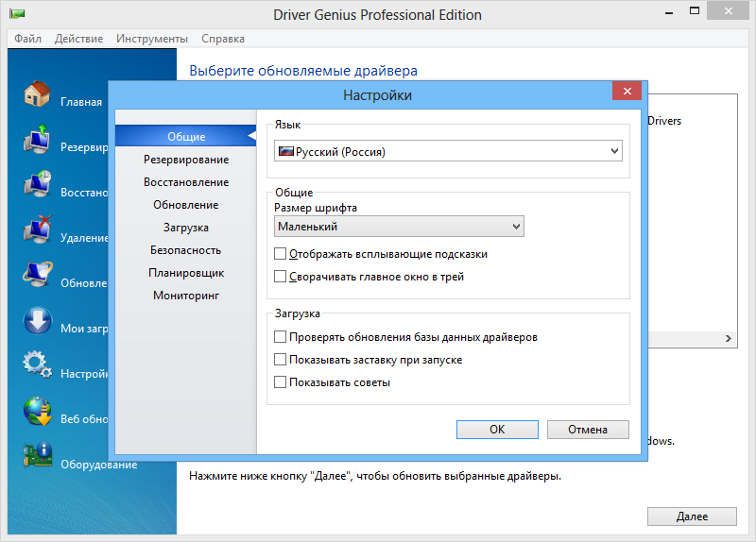Minimize the Driver Genius main window

click(669, 11)
